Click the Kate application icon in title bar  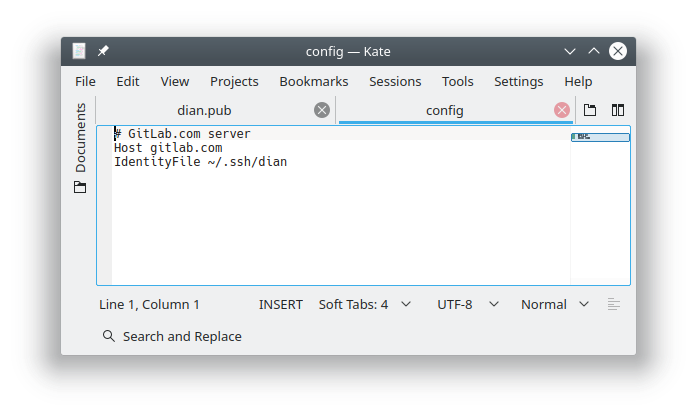[80, 51]
